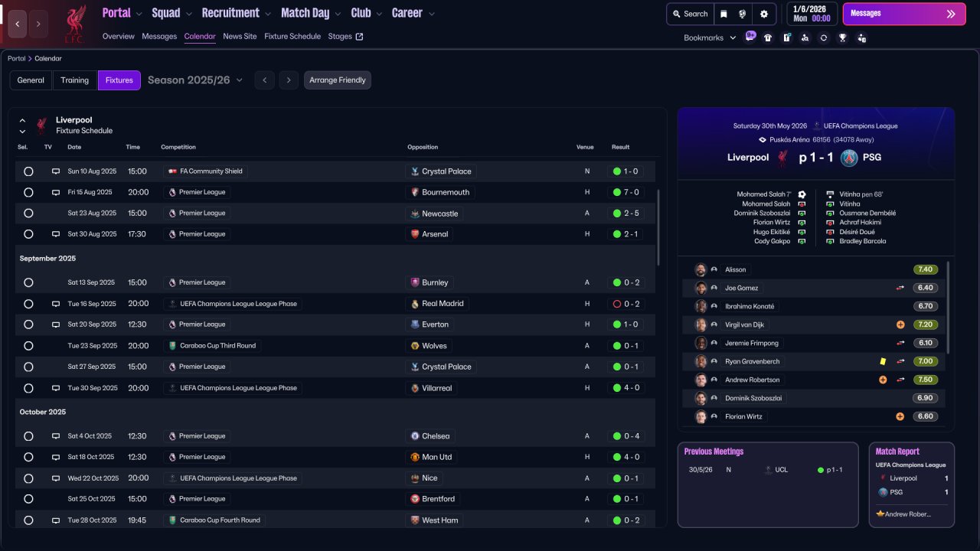980x551 pixels.
Task: Click the 7 - 0 result against Bournemouth
Action: pos(626,192)
